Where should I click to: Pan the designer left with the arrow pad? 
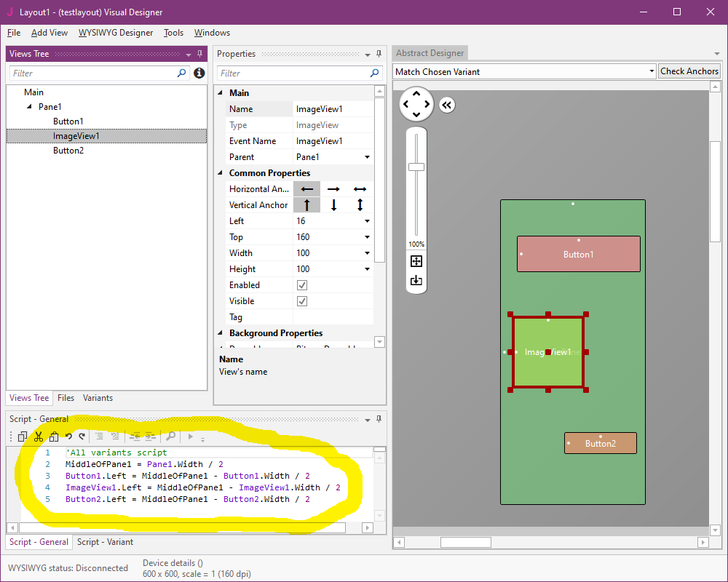point(405,105)
